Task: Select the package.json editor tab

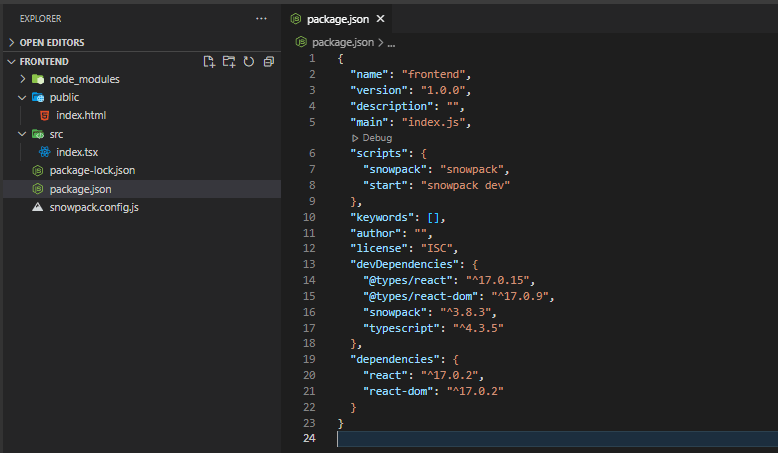Action: 337,19
